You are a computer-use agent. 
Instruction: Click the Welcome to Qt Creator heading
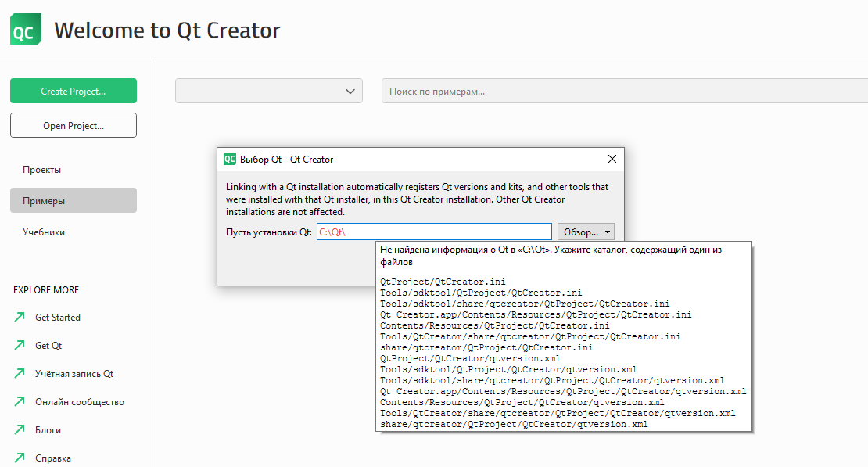click(x=167, y=31)
